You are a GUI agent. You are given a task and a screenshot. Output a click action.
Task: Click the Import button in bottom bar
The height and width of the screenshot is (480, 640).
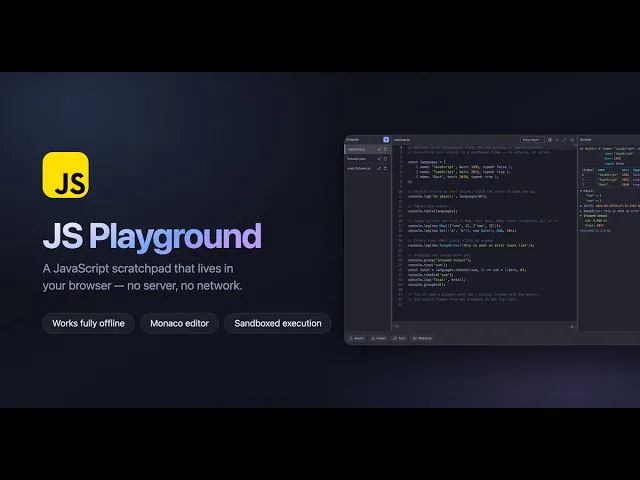pos(378,338)
